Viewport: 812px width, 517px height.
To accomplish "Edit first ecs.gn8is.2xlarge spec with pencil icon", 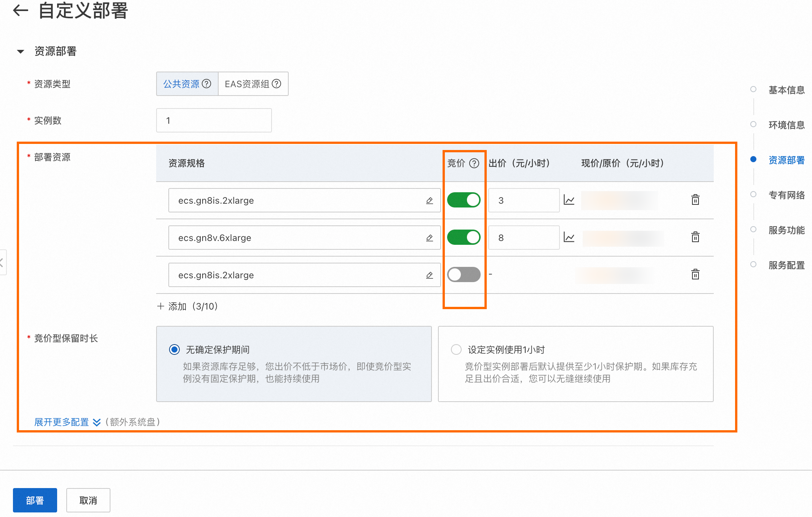I will [430, 200].
